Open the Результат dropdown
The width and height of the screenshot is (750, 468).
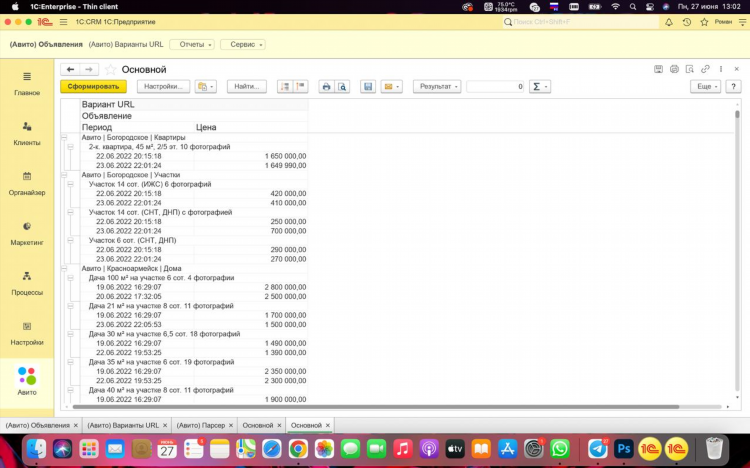pyautogui.click(x=437, y=87)
